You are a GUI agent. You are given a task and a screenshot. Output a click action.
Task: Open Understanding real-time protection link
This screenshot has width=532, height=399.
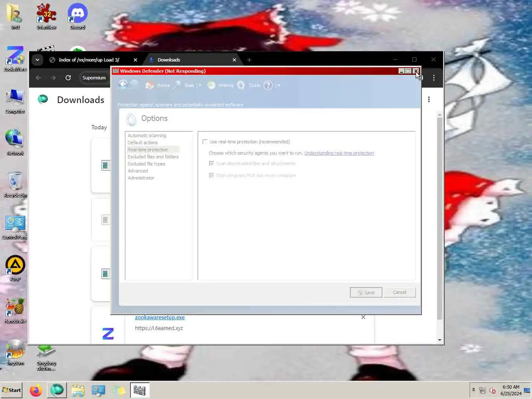pos(339,153)
